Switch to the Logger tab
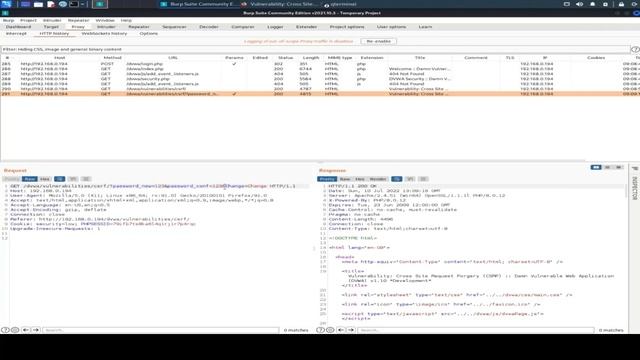The width and height of the screenshot is (640, 360). (275, 27)
